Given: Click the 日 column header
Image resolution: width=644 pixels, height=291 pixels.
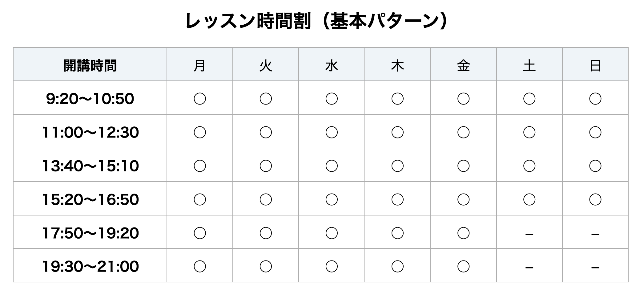Looking at the screenshot, I should tap(595, 66).
